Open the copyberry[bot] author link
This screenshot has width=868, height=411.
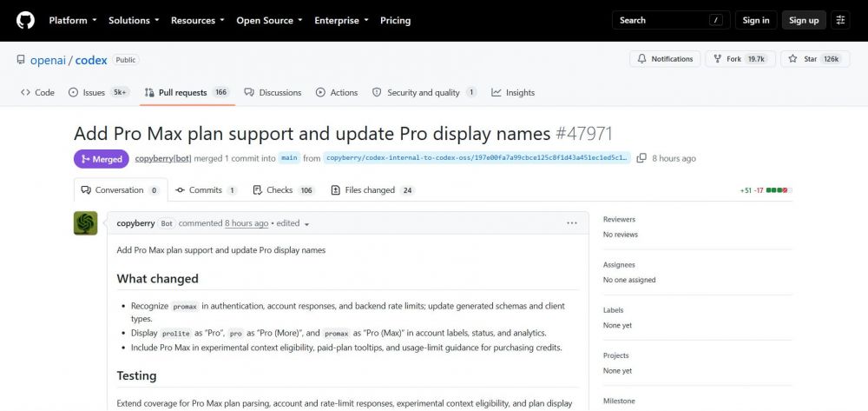(x=163, y=158)
